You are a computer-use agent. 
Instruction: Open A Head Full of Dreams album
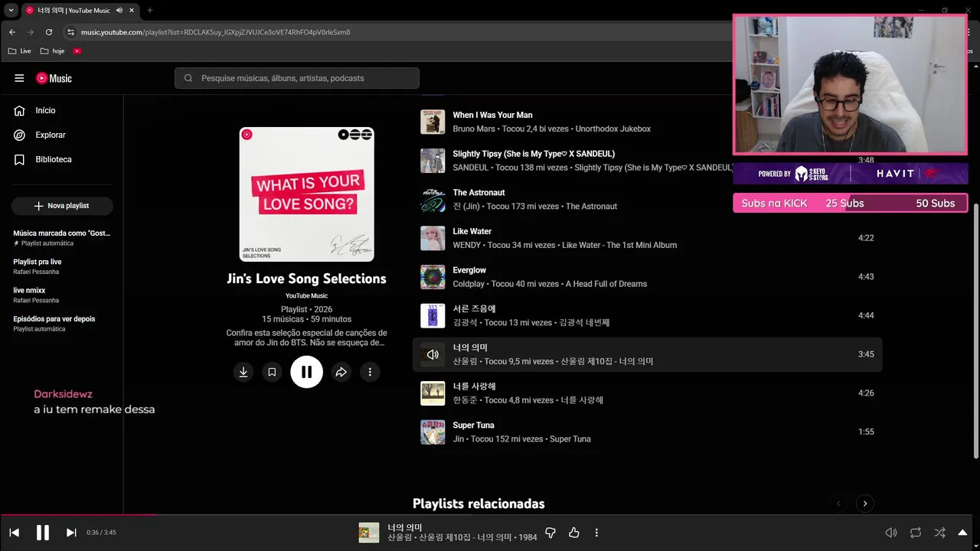606,284
